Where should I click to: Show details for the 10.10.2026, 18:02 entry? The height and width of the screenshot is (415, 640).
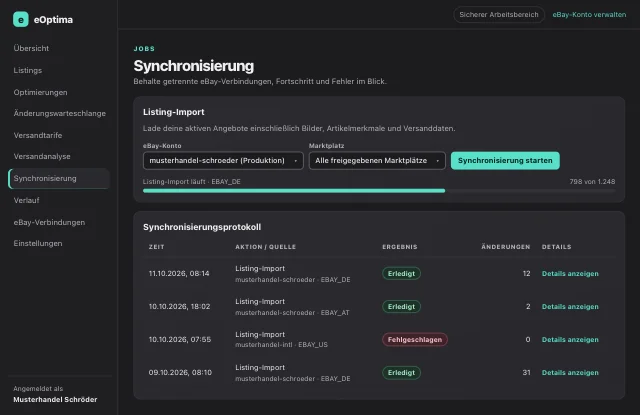tap(570, 306)
